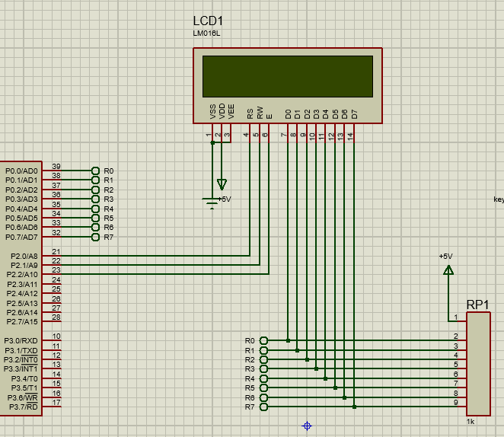Image resolution: width=504 pixels, height=437 pixels.
Task: Select the R1 terminal on P0.1/AD1 line
Action: point(95,180)
